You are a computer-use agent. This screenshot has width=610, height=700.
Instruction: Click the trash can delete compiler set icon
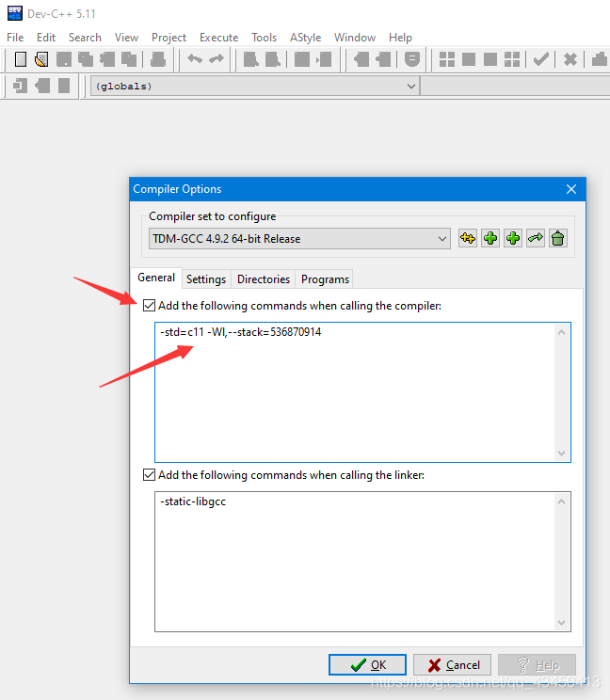point(557,238)
